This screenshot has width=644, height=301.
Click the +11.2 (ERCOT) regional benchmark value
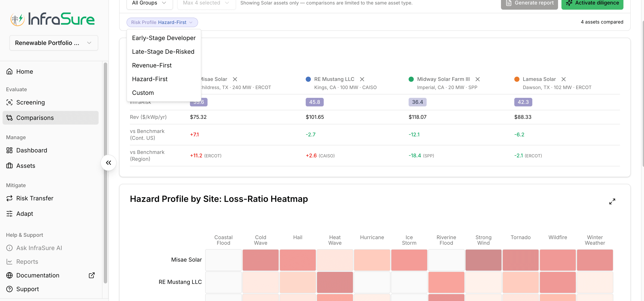[x=206, y=156]
